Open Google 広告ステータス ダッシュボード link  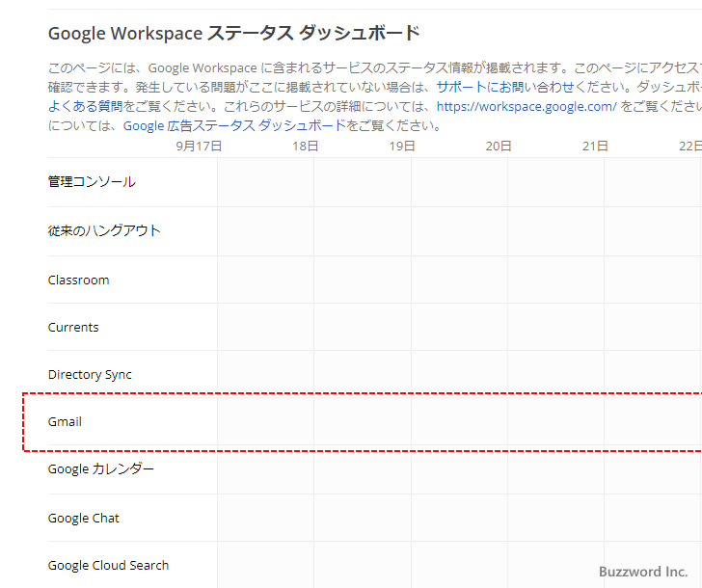(234, 125)
